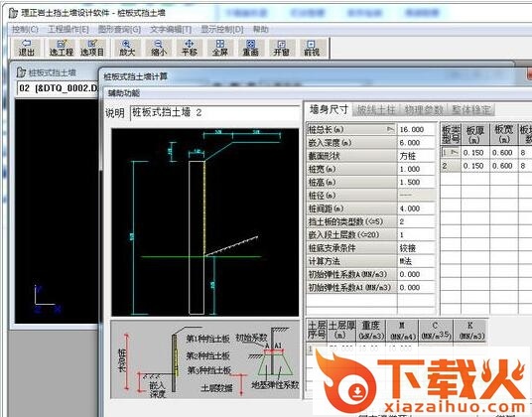
Task: Select the 桩底支承条件 value 铰接
Action: 416,248
